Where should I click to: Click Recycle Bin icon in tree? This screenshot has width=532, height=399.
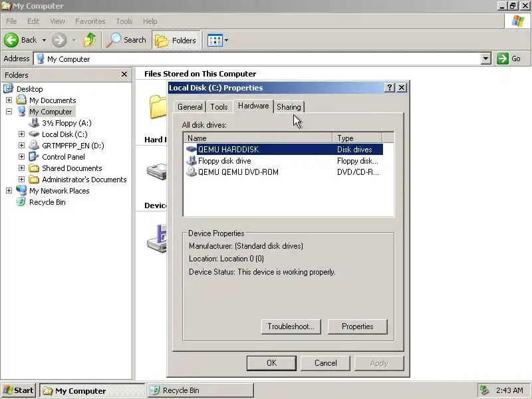tap(21, 202)
